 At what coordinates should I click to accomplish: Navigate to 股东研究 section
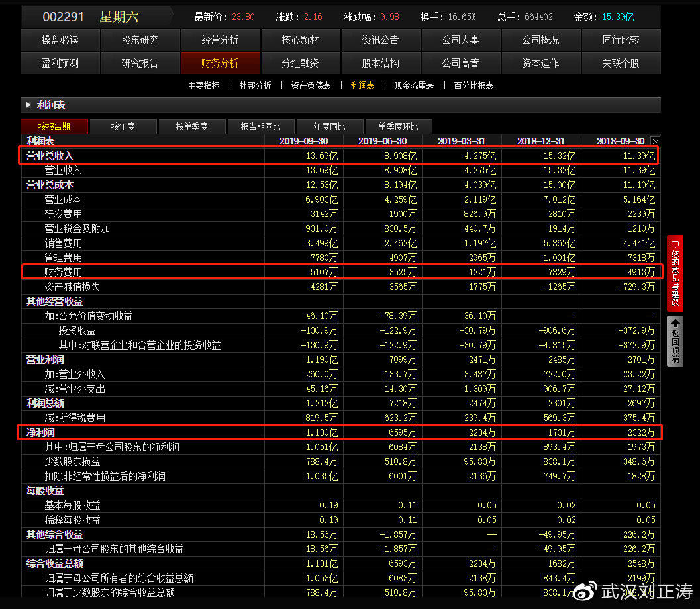pos(140,40)
